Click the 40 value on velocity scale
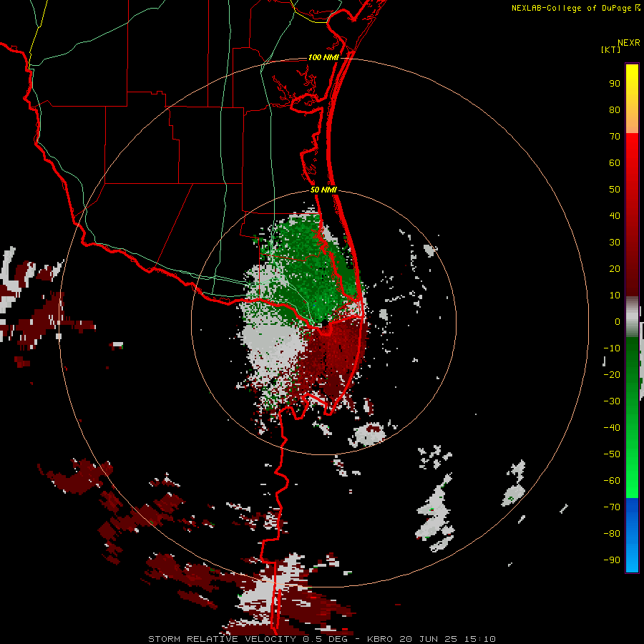The width and height of the screenshot is (644, 644). pyautogui.click(x=615, y=215)
